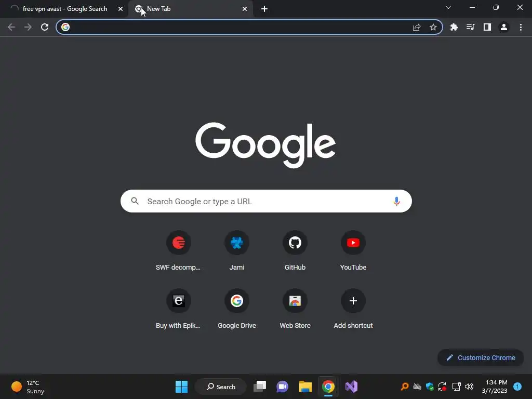Expand the tab search chevron
532x399 pixels.
point(448,7)
